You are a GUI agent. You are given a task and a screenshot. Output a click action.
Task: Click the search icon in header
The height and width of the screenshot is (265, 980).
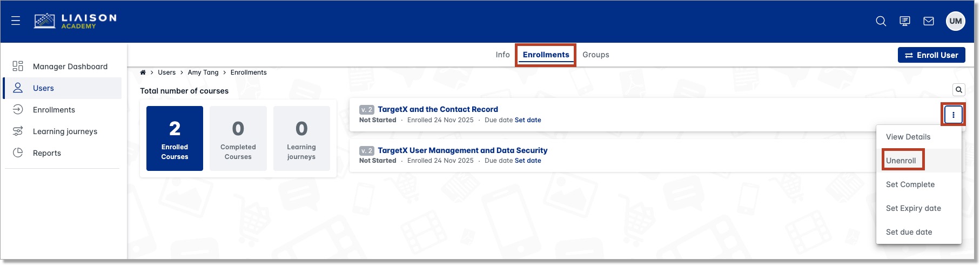pyautogui.click(x=881, y=21)
